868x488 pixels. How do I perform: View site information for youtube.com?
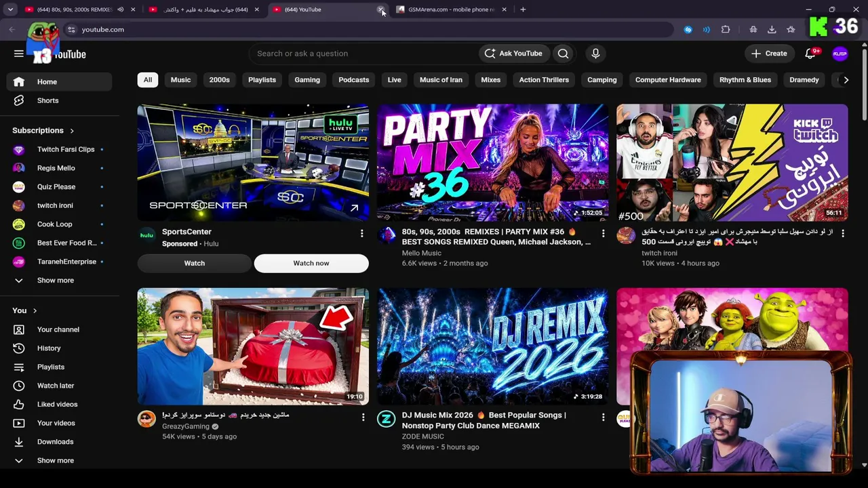71,30
